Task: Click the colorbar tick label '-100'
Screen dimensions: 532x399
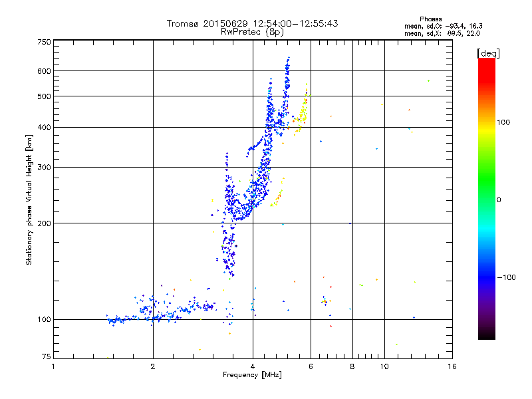Action: [x=506, y=277]
